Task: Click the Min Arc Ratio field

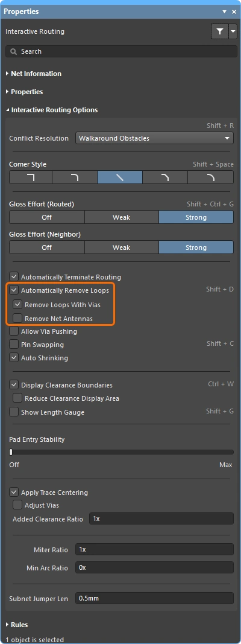Action: 154,568
